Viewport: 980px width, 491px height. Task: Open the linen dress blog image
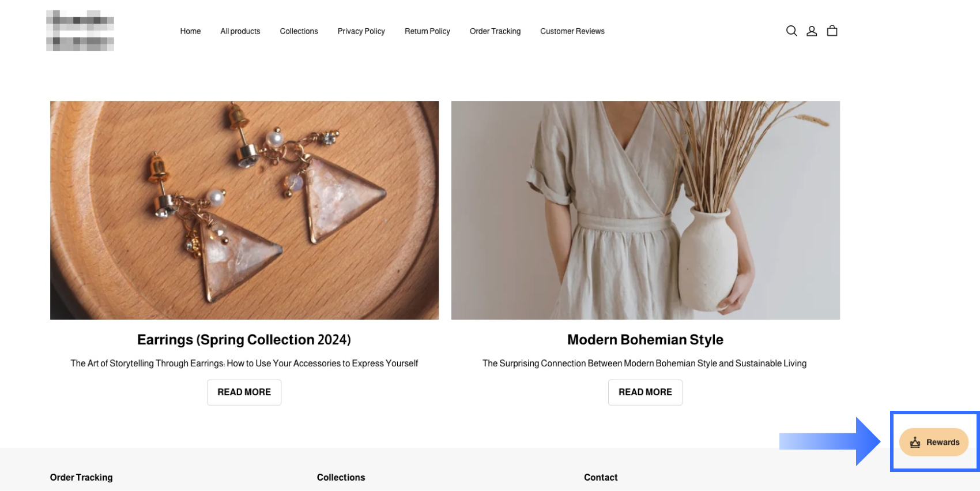click(x=645, y=210)
